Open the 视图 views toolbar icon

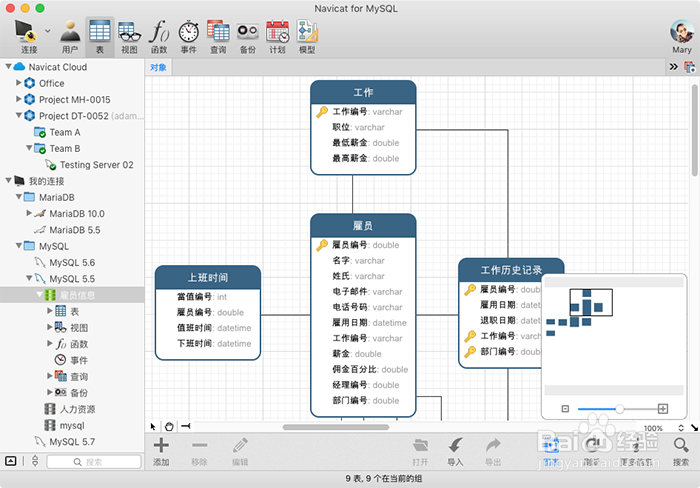(x=129, y=36)
